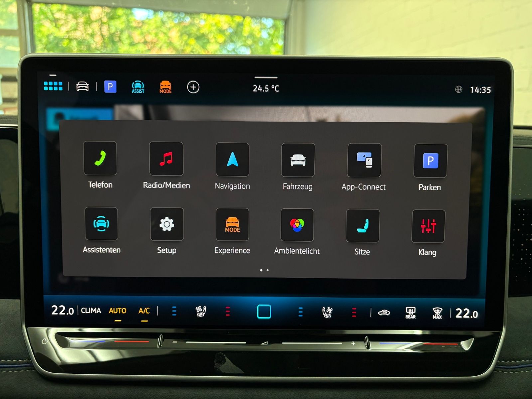This screenshot has width=532, height=399.
Task: Tap the volume slider bar below screen
Action: pyautogui.click(x=264, y=342)
